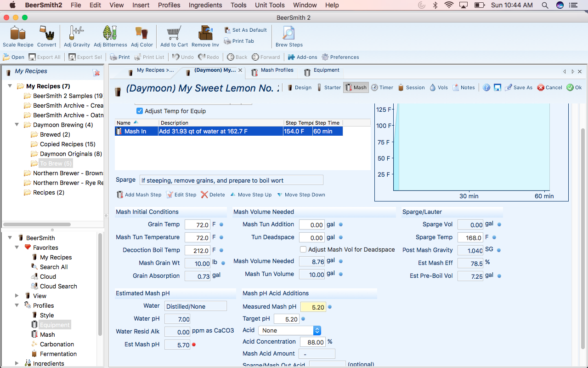Open the Vols view
Screen dimensions: 588x368
click(x=439, y=87)
